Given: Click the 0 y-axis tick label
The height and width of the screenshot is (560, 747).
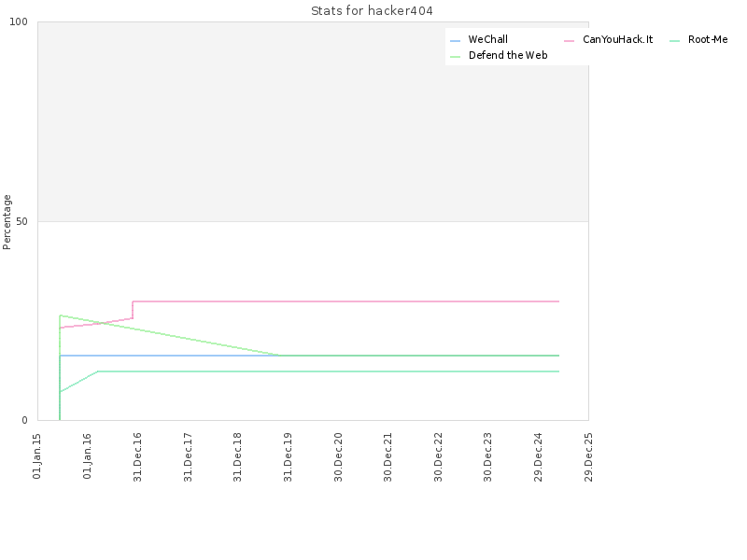Looking at the screenshot, I should 25,421.
